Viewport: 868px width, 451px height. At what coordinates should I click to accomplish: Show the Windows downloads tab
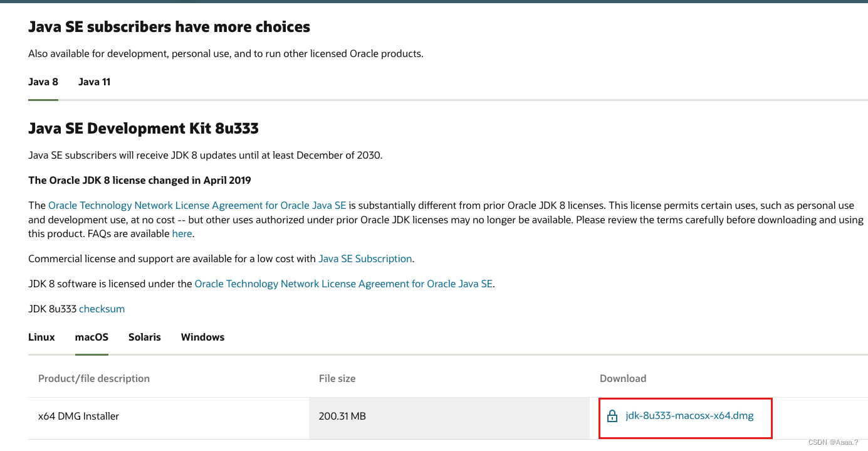pos(202,337)
